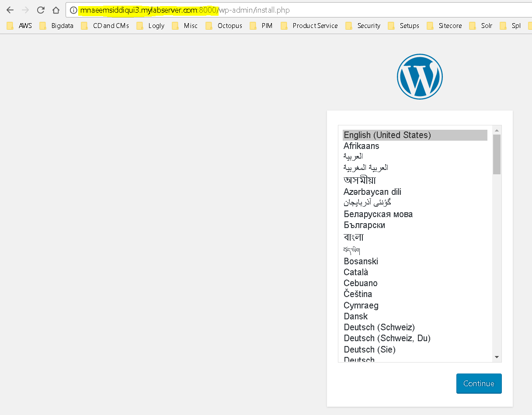Viewport: 532px width, 415px height.
Task: Click the URL address bar
Action: pos(302,10)
